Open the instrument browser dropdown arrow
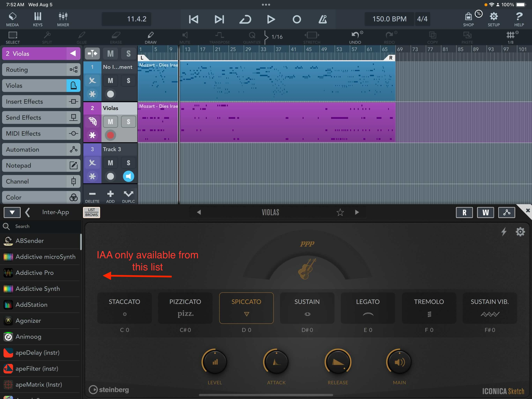532x399 pixels. point(12,212)
